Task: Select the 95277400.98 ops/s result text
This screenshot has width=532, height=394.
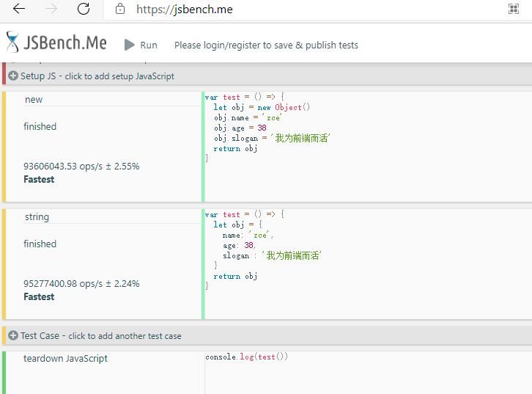Action: click(81, 284)
